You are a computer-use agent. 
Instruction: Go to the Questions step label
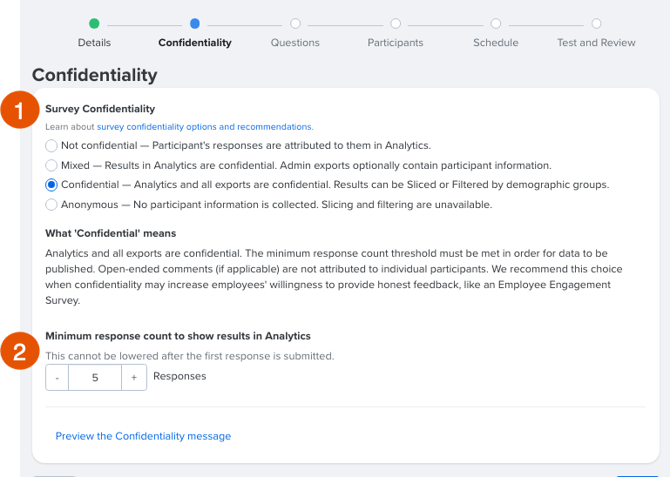click(x=295, y=43)
